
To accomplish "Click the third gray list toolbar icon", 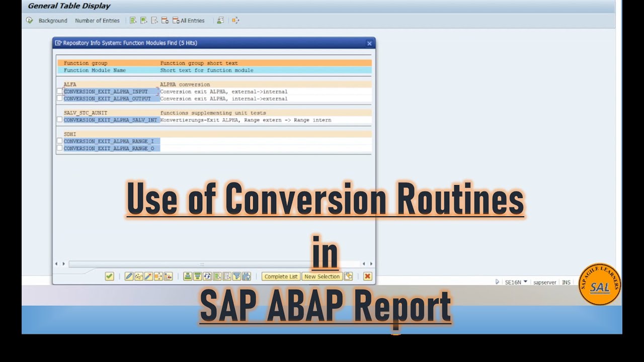I will tap(154, 21).
